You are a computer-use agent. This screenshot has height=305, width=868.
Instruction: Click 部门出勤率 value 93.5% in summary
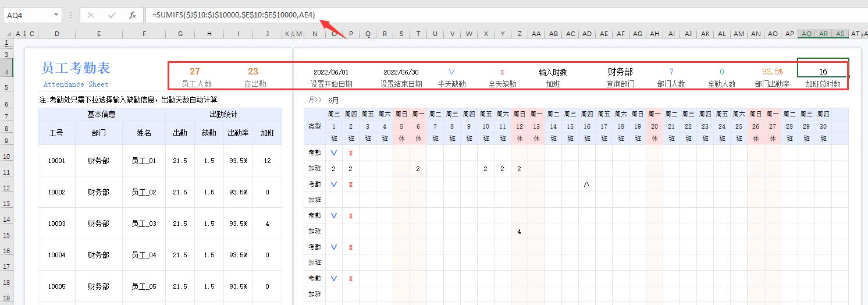[772, 72]
